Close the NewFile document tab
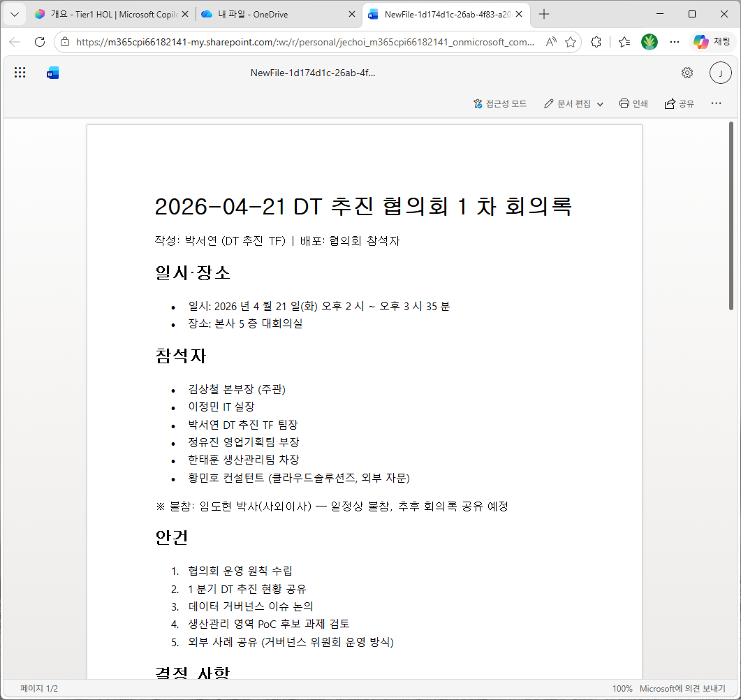Screen dimensions: 741x700 (x=519, y=15)
